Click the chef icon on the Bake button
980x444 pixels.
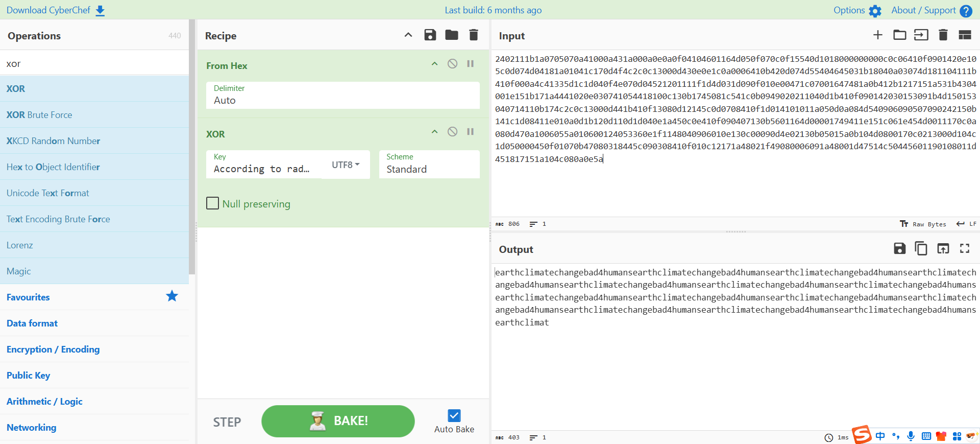pos(317,421)
